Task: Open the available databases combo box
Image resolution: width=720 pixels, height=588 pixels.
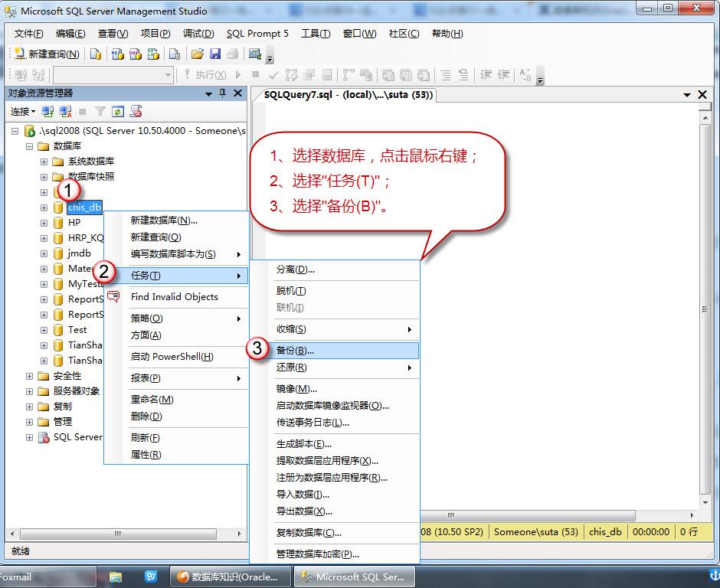Action: point(113,75)
